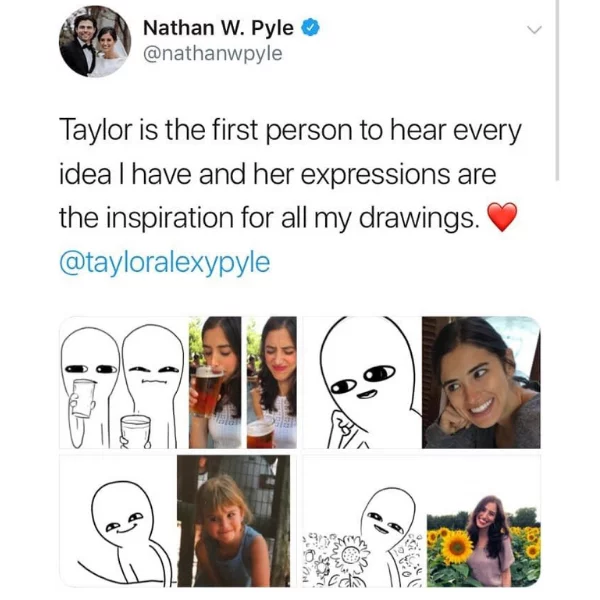This screenshot has width=600, height=600.
Task: Click Nathan W. Pyle's profile avatar
Action: (95, 41)
